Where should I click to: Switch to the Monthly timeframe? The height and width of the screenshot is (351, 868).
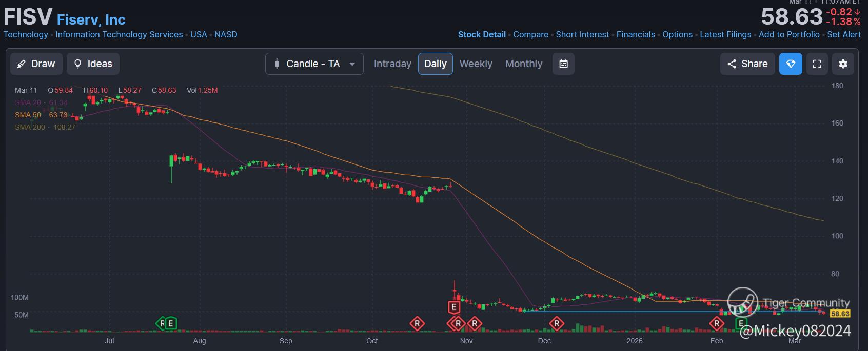tap(524, 64)
